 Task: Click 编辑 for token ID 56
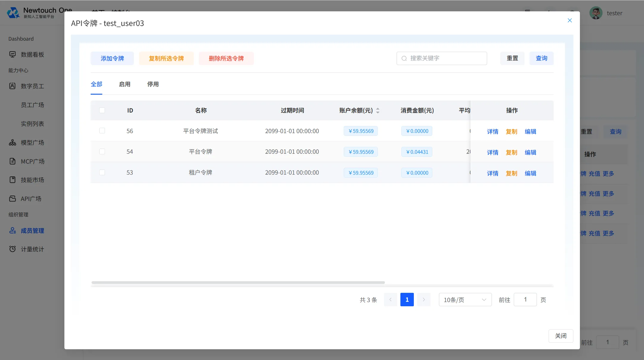[x=530, y=131]
